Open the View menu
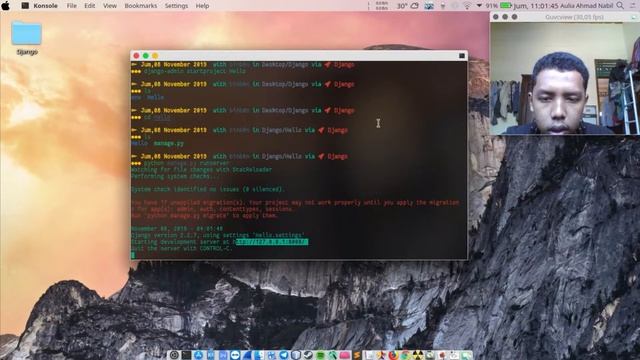Screen dimensions: 640x360 (x=109, y=6)
